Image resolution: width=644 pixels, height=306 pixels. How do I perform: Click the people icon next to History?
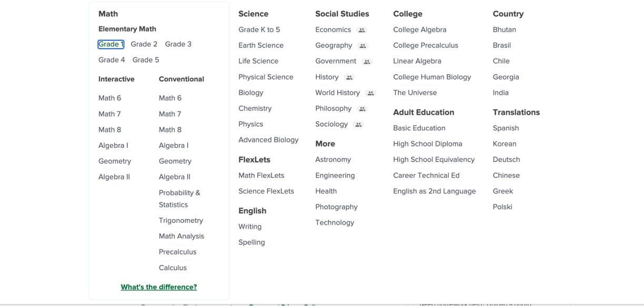coord(349,77)
